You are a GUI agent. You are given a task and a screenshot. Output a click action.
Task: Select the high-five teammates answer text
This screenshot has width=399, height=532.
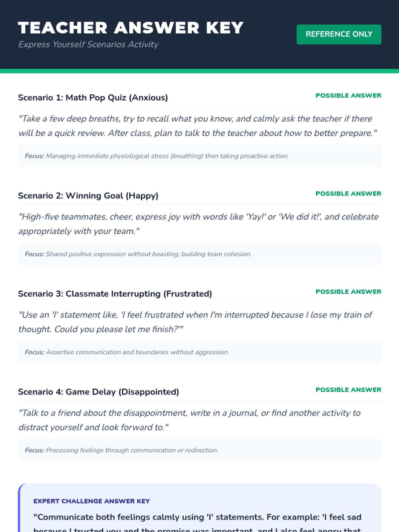tap(199, 224)
